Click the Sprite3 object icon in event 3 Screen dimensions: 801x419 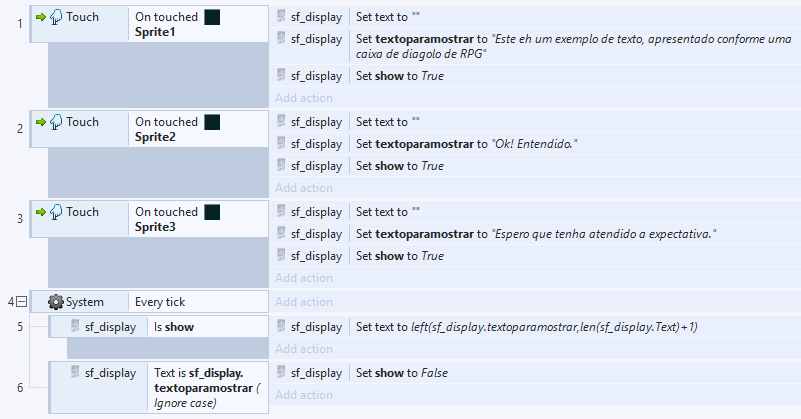[212, 212]
